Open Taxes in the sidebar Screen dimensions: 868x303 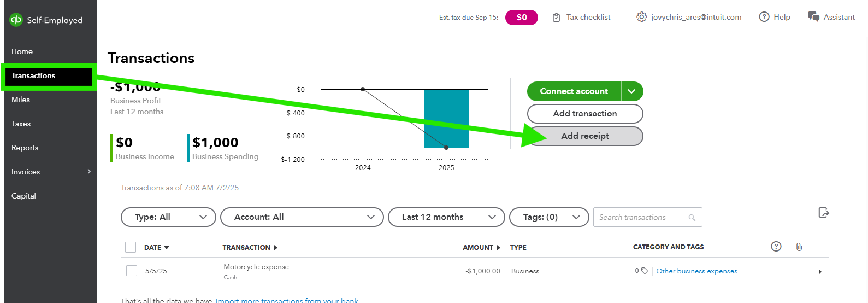(21, 124)
